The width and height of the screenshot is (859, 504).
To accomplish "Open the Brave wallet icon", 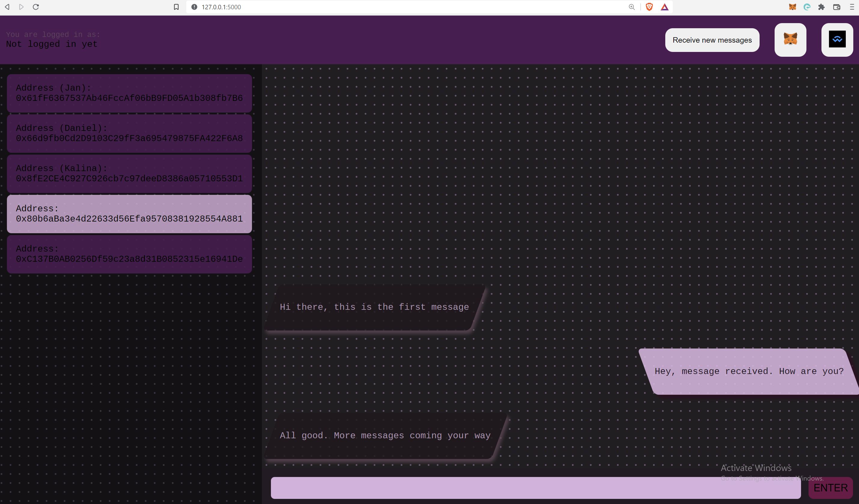I will (x=836, y=7).
